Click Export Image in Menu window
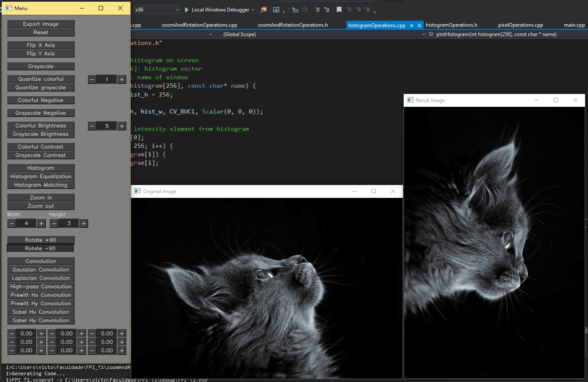 pos(41,24)
